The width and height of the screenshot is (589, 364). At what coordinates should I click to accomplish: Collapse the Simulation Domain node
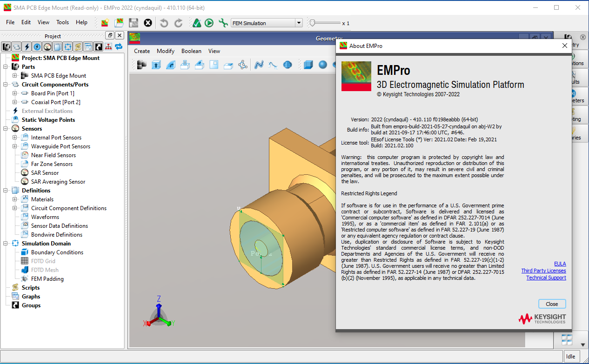6,244
